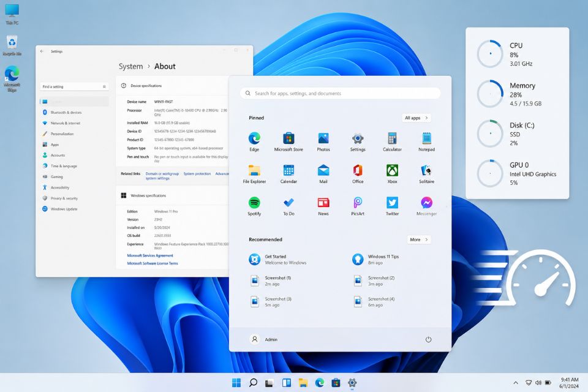
Task: Open Task View on the taskbar
Action: pos(269,383)
